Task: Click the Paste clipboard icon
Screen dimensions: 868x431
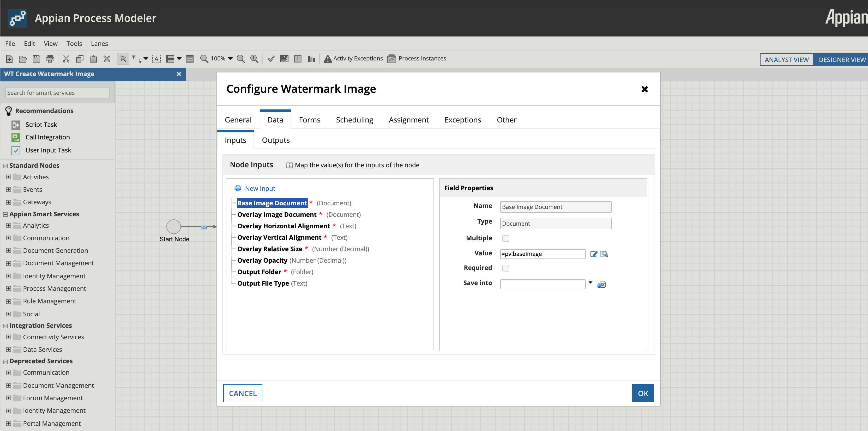Action: coord(93,59)
